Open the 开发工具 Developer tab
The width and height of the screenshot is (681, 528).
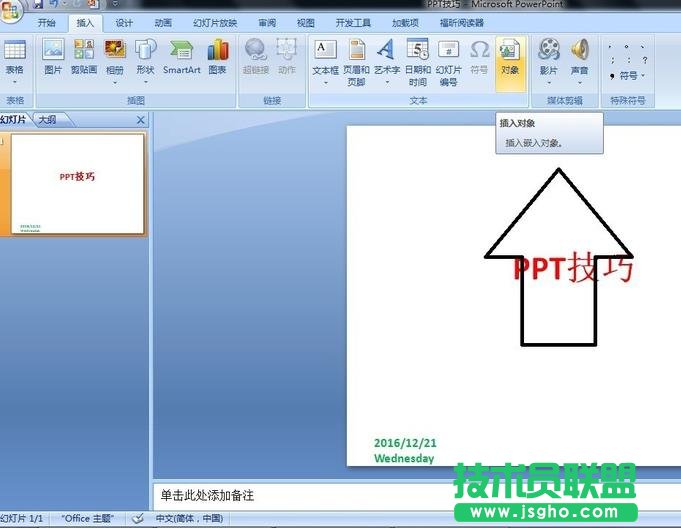353,23
